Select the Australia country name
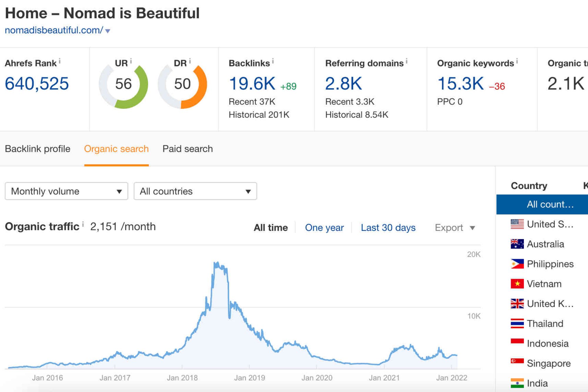This screenshot has width=588, height=392. (x=545, y=244)
